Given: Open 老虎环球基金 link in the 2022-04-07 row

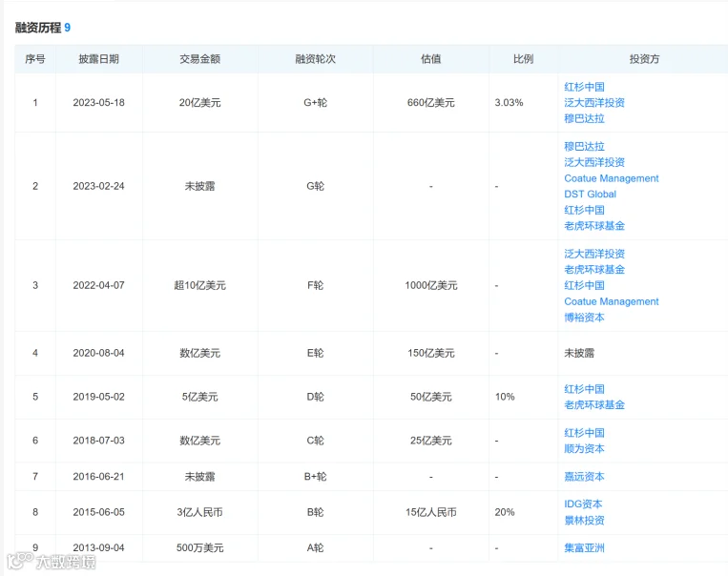Looking at the screenshot, I should [594, 269].
